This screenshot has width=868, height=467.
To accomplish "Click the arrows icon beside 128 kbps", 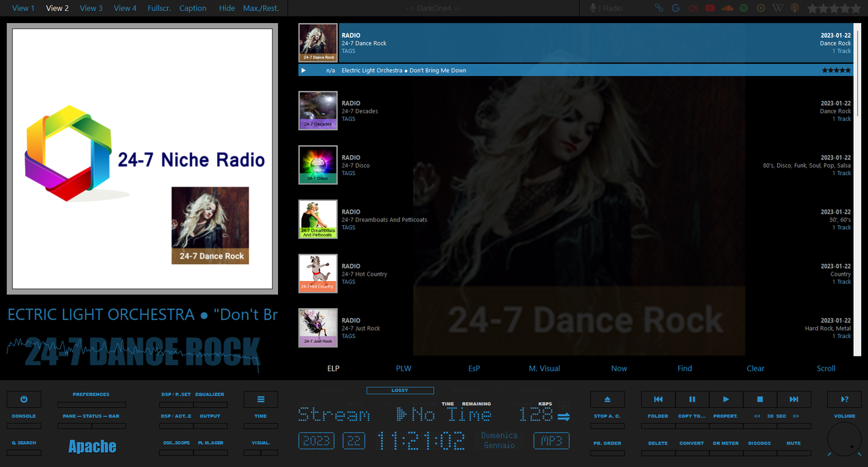I will [564, 416].
